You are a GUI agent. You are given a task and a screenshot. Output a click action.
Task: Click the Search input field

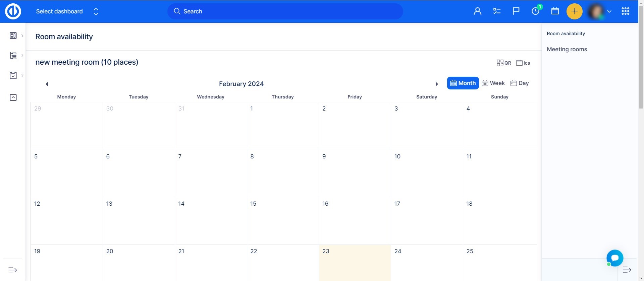[285, 11]
